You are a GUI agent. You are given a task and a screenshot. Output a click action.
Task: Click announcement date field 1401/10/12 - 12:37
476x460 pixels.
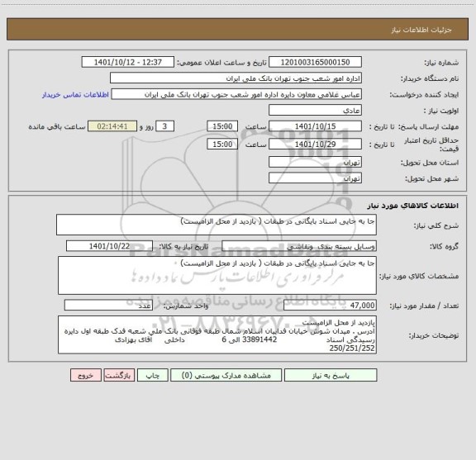[128, 62]
